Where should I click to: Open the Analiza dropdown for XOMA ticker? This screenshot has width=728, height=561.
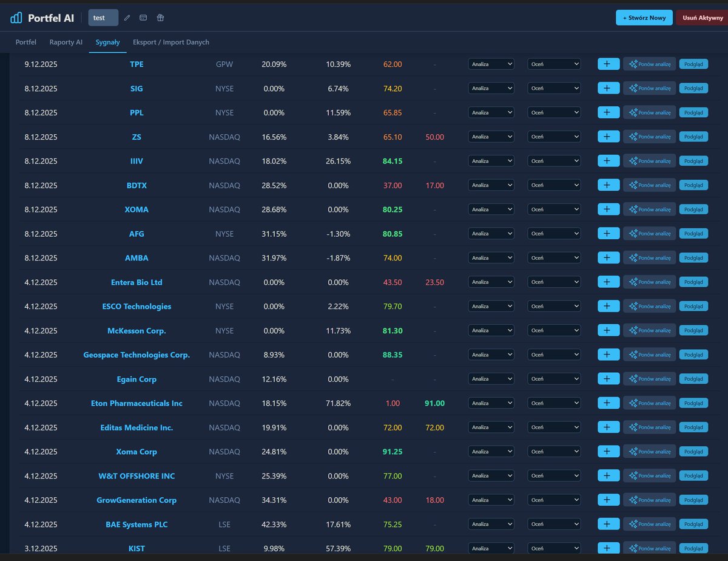coord(491,209)
